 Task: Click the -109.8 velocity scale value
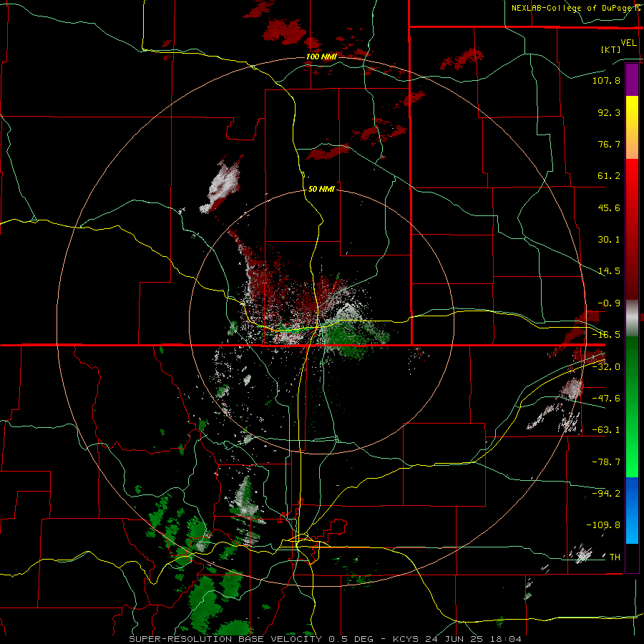(603, 525)
